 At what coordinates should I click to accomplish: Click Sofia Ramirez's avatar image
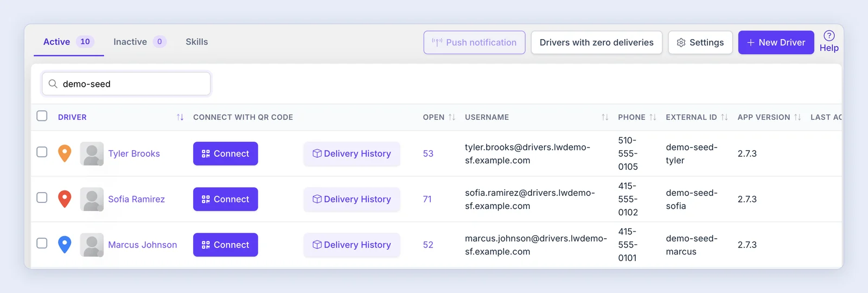(92, 199)
